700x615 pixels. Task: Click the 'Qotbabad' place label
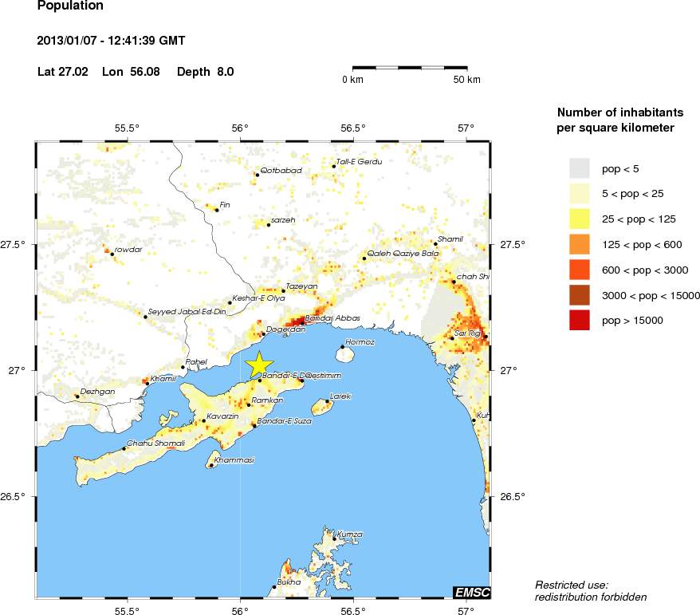(281, 170)
